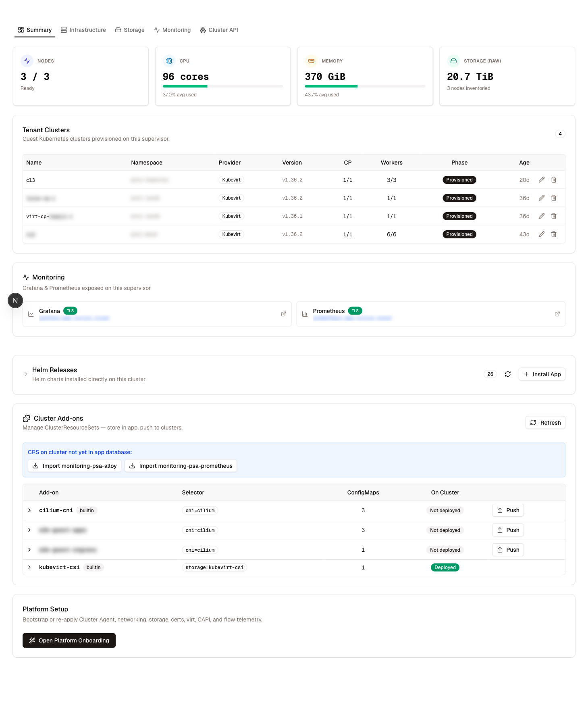This screenshot has height=709, width=588.
Task: Open Prometheus external link icon
Action: click(x=557, y=314)
